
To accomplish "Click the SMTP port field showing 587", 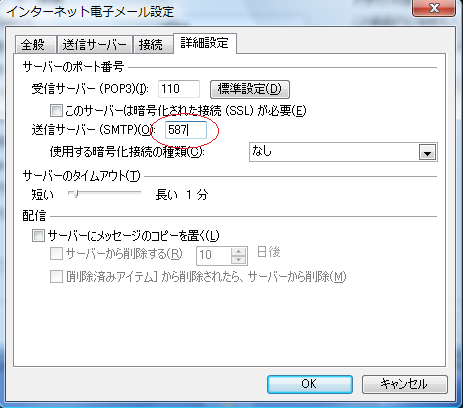I will [x=186, y=130].
